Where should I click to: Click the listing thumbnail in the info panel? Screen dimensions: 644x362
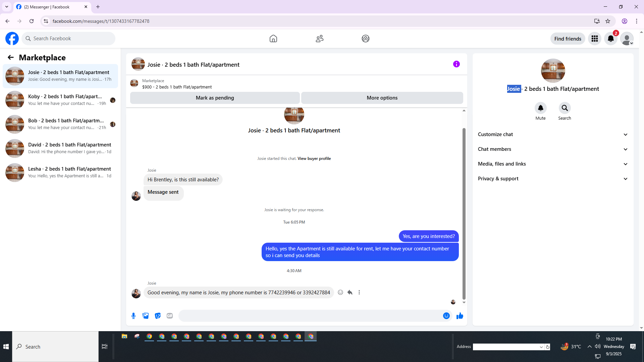tap(553, 71)
